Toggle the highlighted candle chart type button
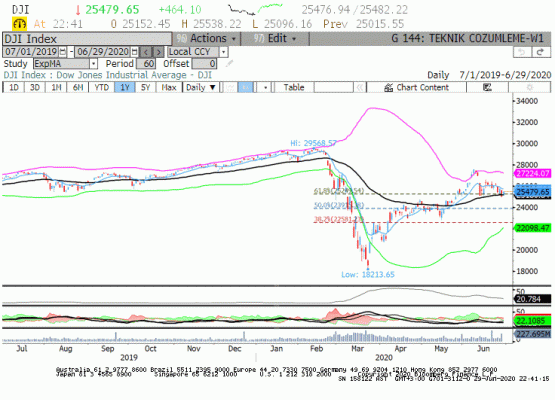The height and width of the screenshot is (400, 555). tap(245, 87)
